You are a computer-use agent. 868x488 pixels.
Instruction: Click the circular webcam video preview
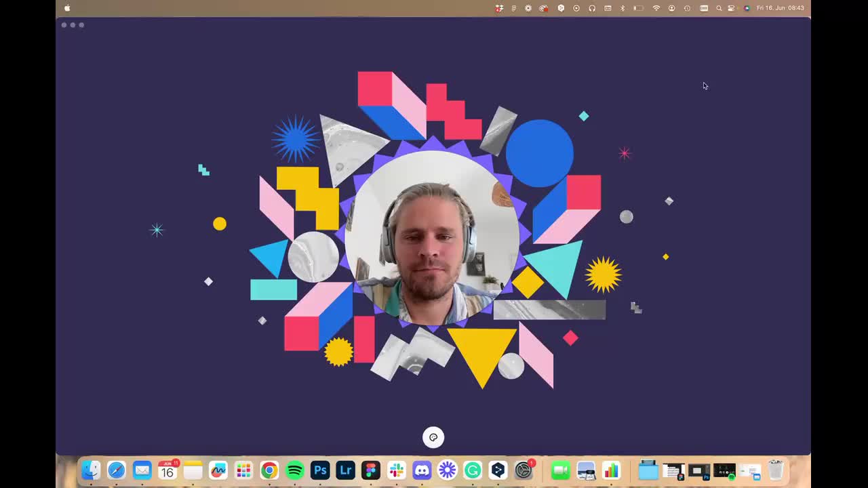(432, 237)
